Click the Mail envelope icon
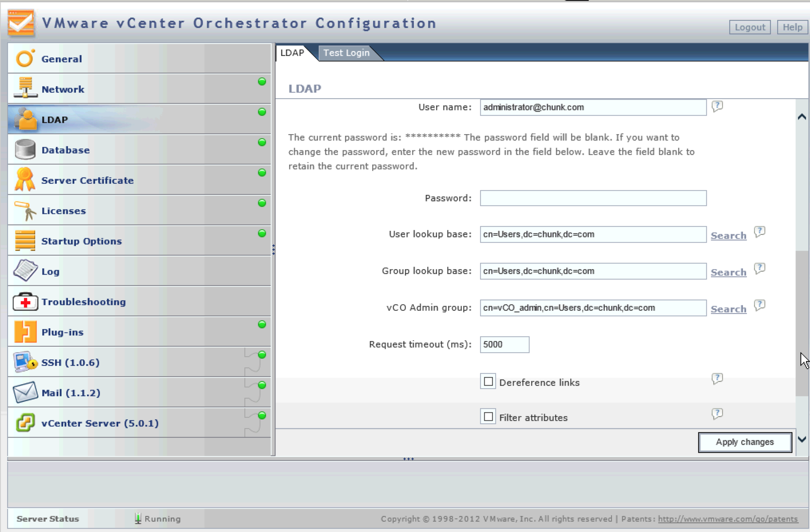This screenshot has width=810, height=532. (25, 393)
